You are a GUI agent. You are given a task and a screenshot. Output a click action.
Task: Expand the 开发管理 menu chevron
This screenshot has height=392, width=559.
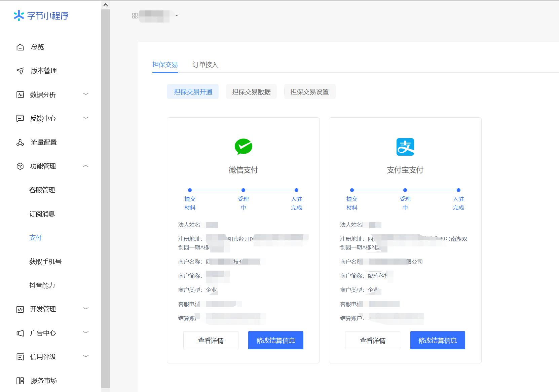tap(86, 309)
